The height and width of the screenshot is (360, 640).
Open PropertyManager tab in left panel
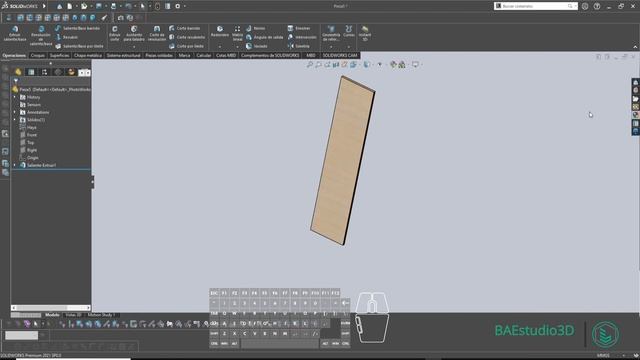pyautogui.click(x=31, y=72)
